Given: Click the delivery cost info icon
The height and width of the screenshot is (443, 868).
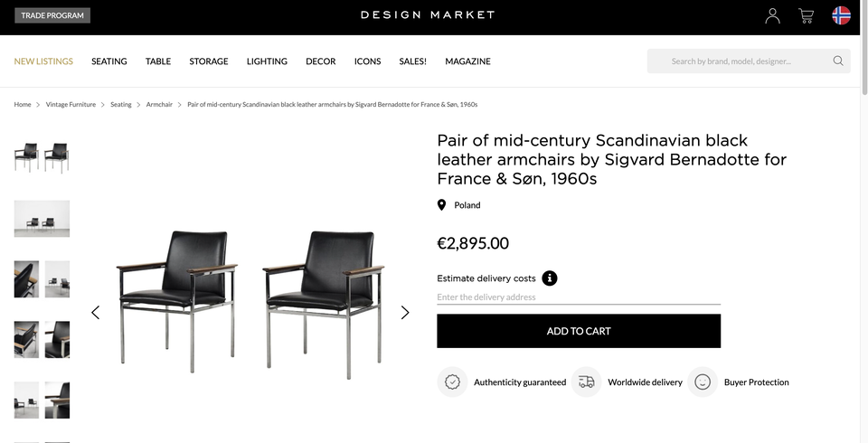Looking at the screenshot, I should pos(550,278).
